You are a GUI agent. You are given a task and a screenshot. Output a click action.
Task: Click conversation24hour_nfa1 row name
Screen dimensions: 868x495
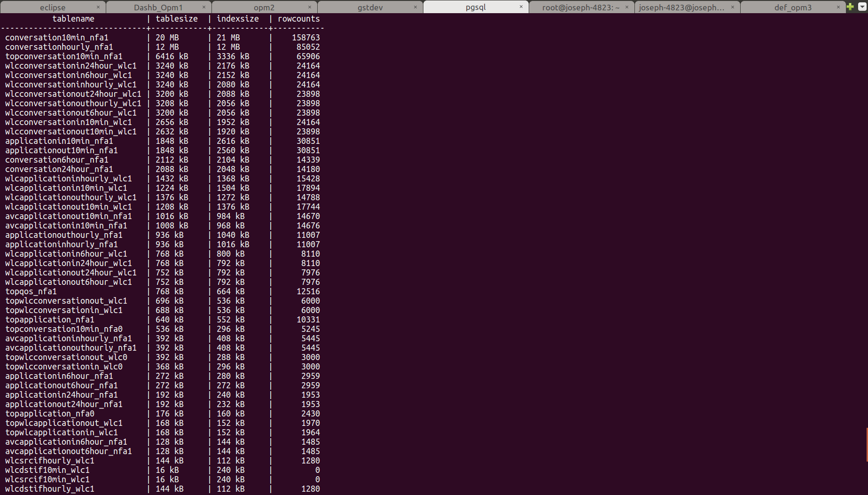coord(59,169)
